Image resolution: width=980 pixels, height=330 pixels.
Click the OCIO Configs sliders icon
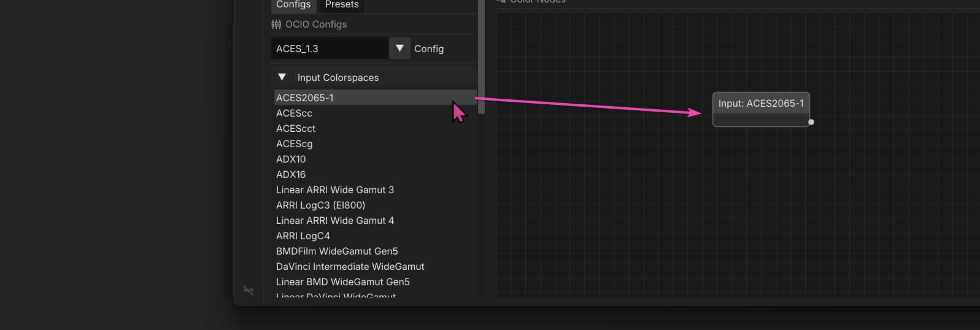(x=276, y=25)
